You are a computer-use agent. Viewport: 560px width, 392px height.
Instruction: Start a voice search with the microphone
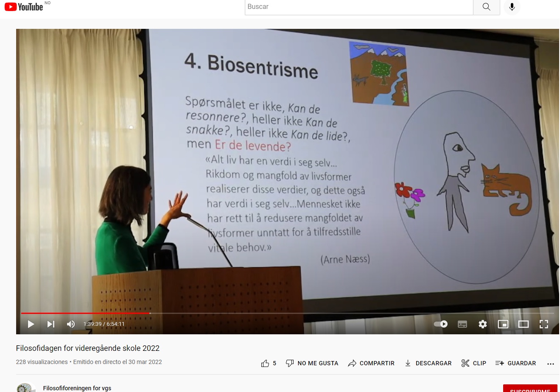512,7
